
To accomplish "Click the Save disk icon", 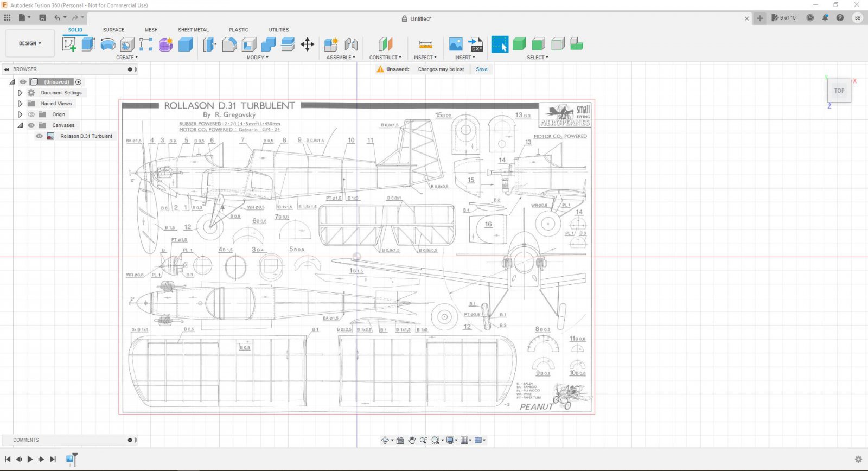I will pyautogui.click(x=42, y=18).
